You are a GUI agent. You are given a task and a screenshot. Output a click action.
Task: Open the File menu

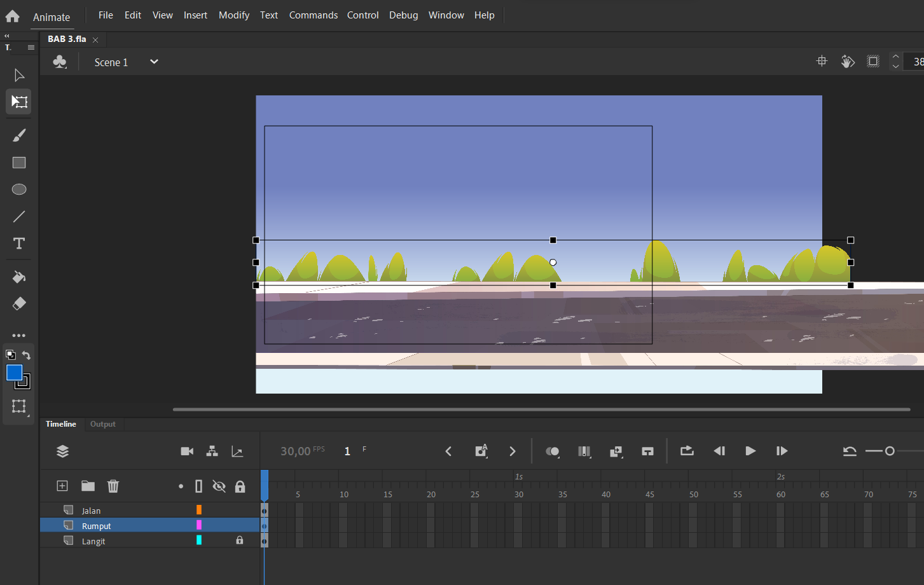pos(106,15)
